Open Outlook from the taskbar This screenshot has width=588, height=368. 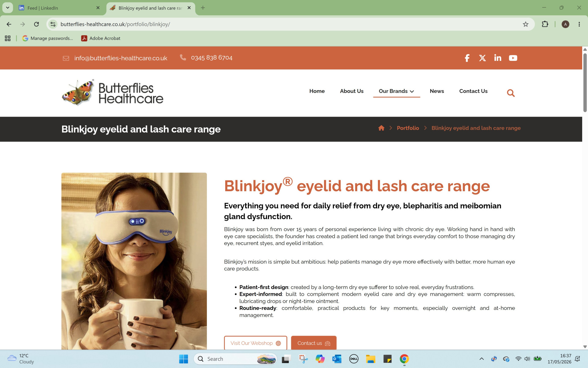click(337, 359)
